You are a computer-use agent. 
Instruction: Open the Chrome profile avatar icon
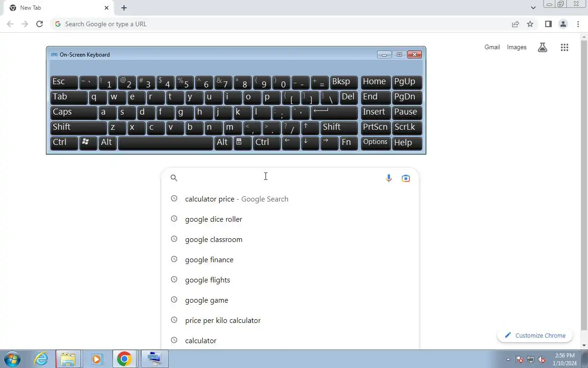coord(563,24)
